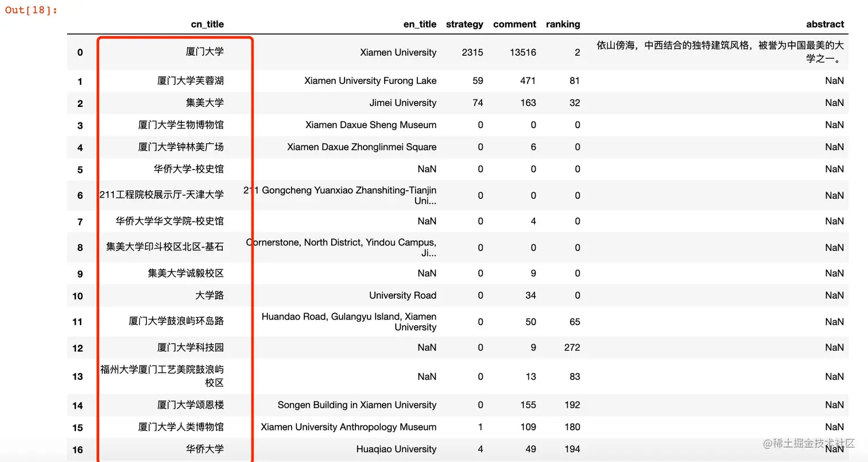Click the ranking value 83

(x=575, y=377)
